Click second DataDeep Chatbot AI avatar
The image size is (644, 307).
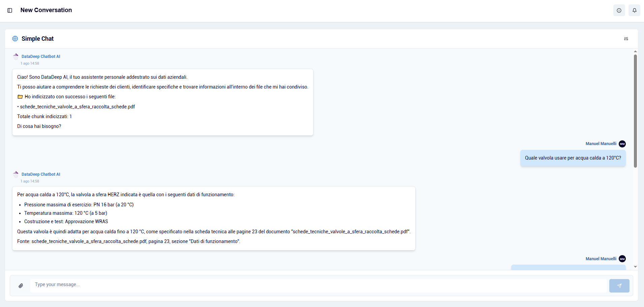(x=16, y=174)
